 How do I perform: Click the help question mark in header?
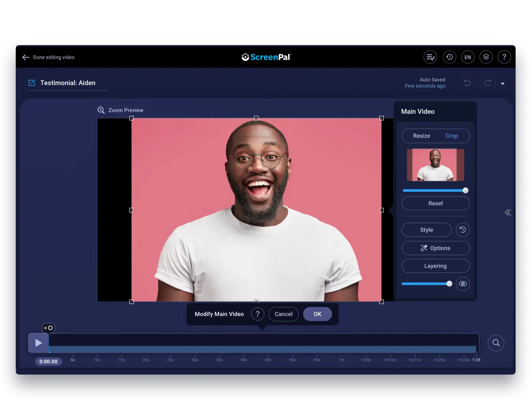tap(504, 57)
